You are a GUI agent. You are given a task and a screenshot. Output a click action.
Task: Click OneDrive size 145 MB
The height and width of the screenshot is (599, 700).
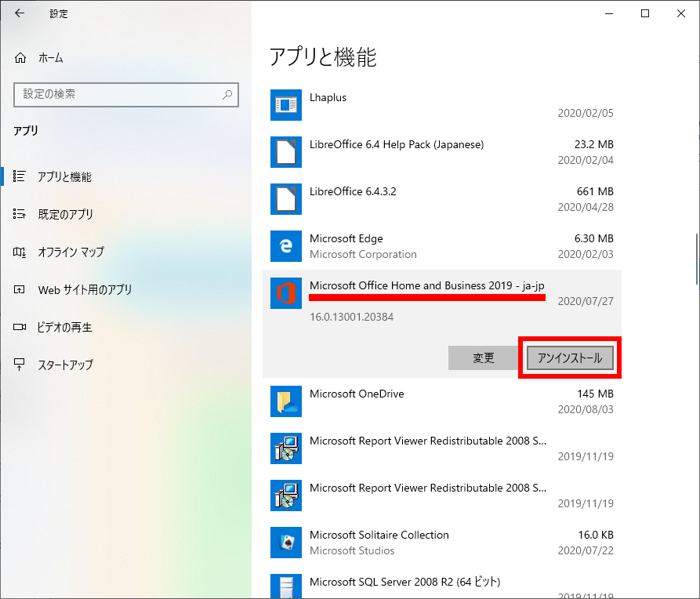coord(595,394)
